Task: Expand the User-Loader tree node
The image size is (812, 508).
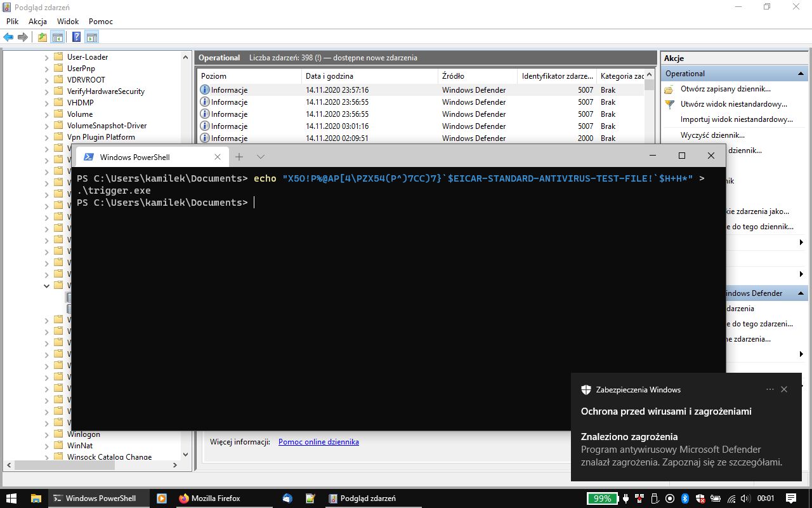Action: click(x=47, y=57)
